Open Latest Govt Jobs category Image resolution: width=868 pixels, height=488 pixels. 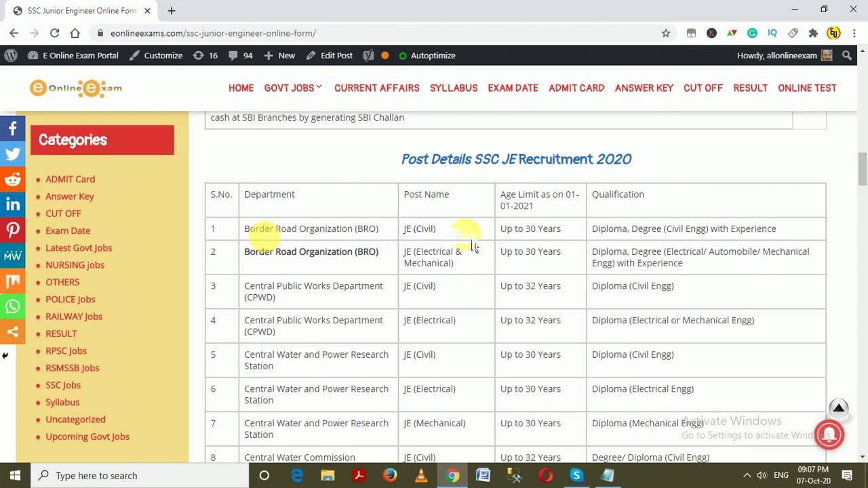(x=79, y=248)
